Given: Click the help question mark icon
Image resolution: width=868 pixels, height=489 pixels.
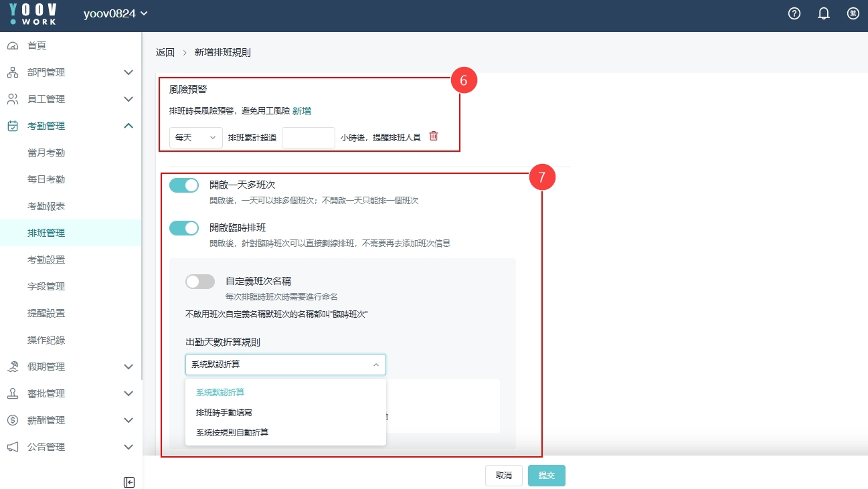Looking at the screenshot, I should pyautogui.click(x=794, y=13).
